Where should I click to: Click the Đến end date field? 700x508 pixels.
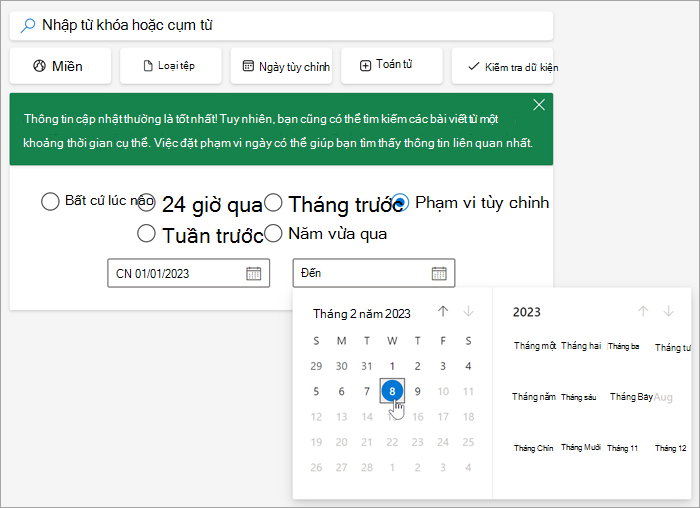pyautogui.click(x=374, y=273)
